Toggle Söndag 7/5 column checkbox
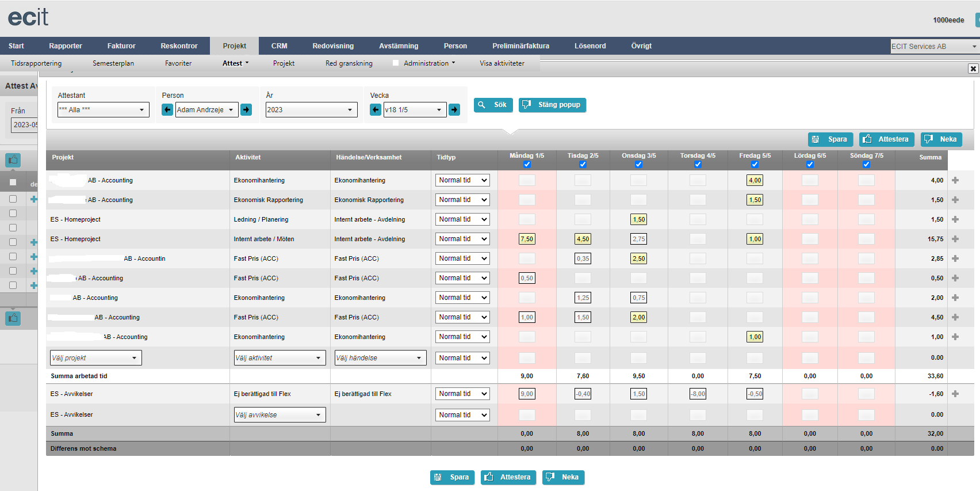The height and width of the screenshot is (491, 980). [866, 165]
